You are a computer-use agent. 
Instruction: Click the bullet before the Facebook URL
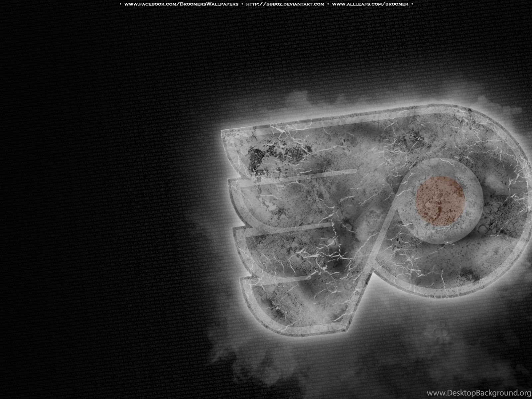tap(120, 4)
